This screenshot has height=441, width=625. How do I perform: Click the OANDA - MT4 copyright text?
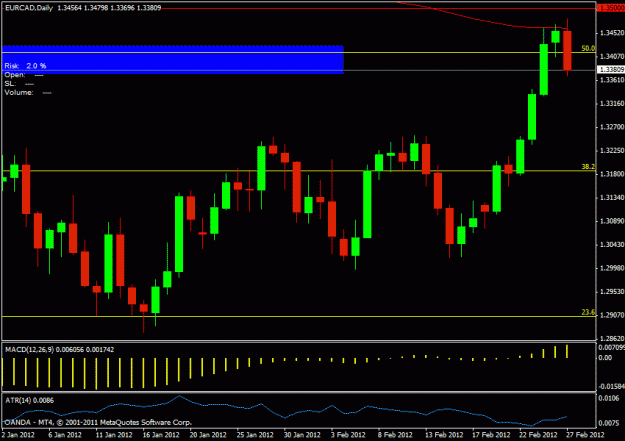pos(98,422)
